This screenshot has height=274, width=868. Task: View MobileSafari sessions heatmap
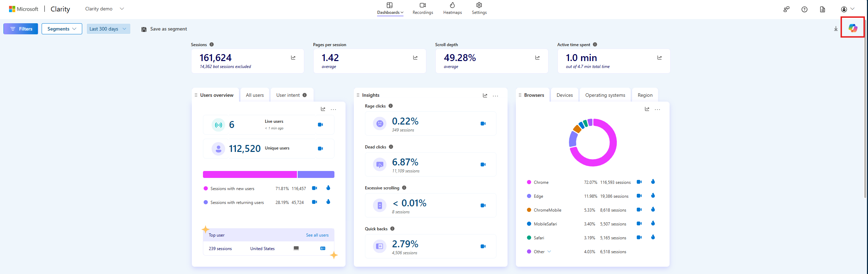click(653, 223)
